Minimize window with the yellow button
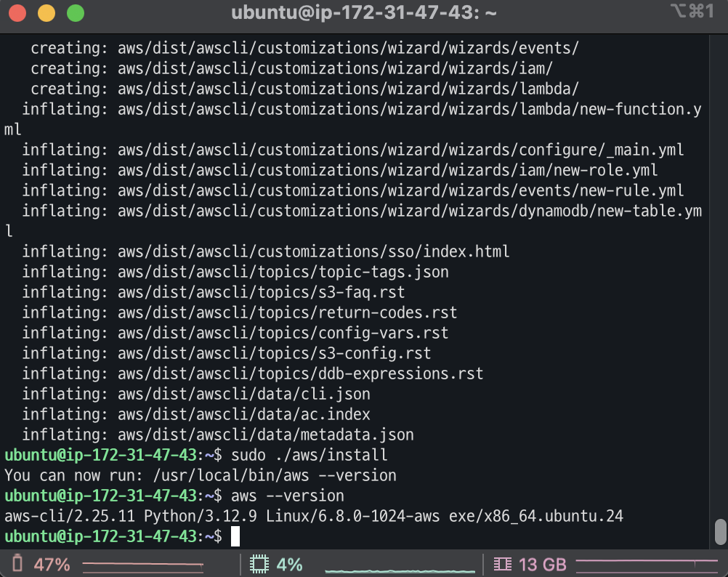The image size is (728, 577). coord(46,13)
